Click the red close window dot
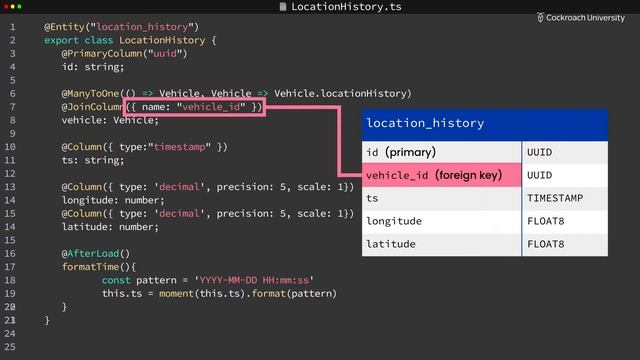 click(x=6, y=7)
